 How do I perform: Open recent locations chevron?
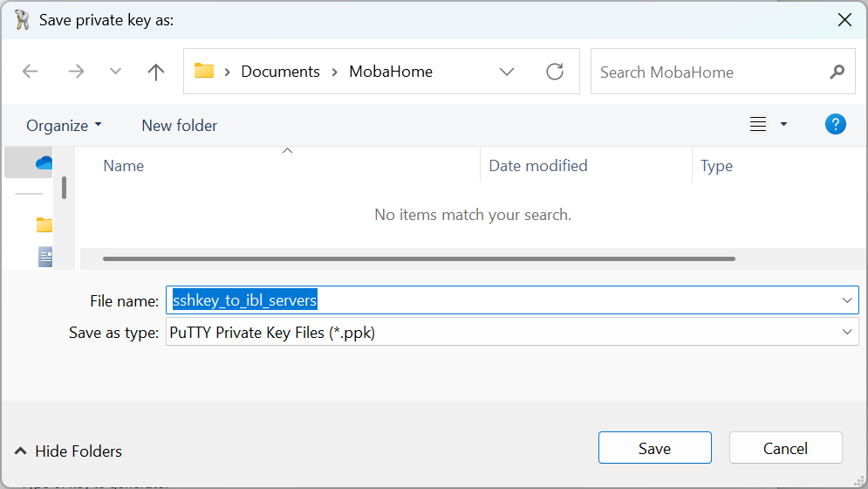(x=115, y=71)
